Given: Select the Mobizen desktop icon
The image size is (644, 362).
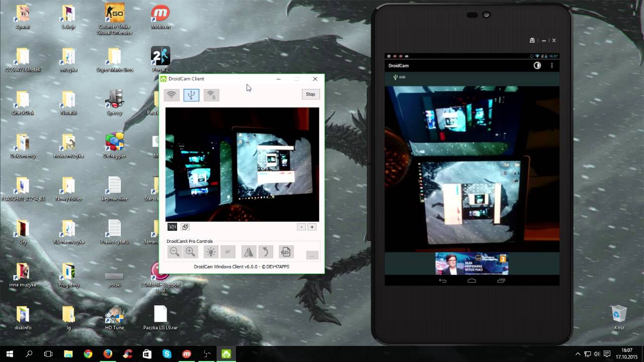Looking at the screenshot, I should click(160, 18).
